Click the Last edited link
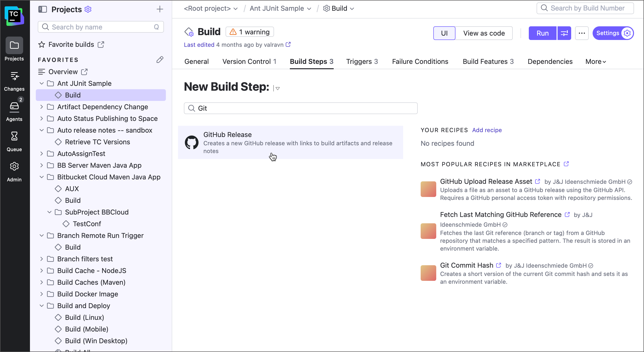 (199, 45)
